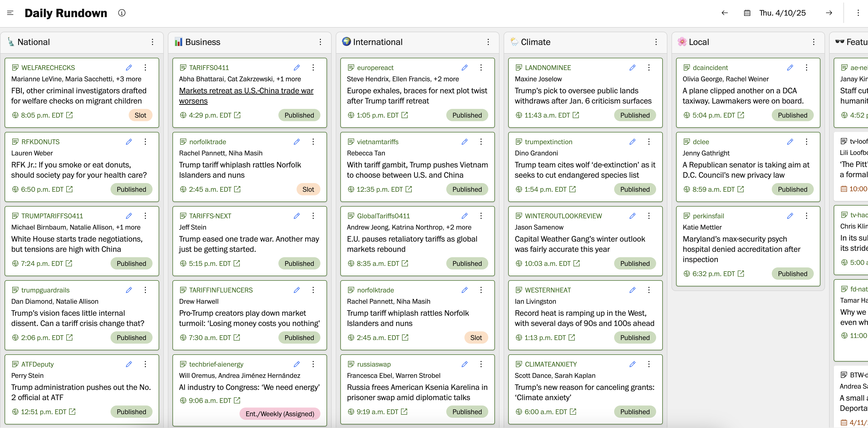The height and width of the screenshot is (428, 868).
Task: Click the pencil icon on the dcaincident card
Action: click(x=790, y=67)
